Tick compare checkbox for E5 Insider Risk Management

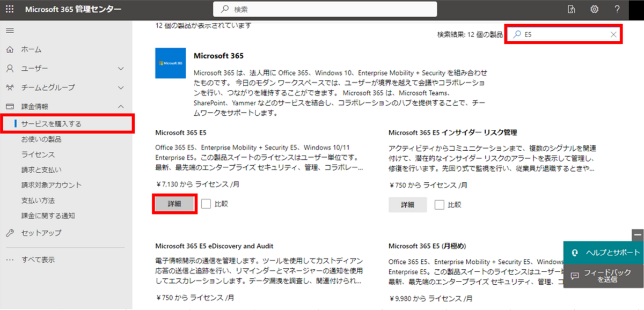tap(440, 204)
